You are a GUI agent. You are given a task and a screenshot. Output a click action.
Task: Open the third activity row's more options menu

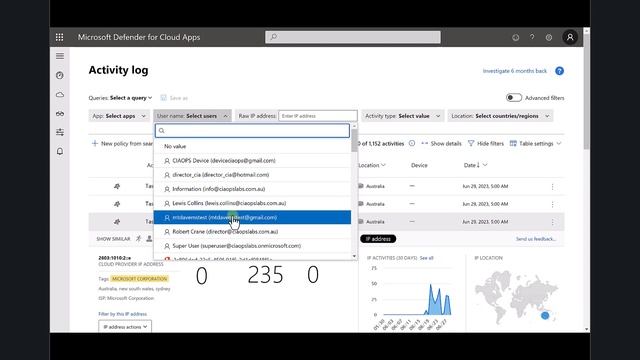[x=552, y=222]
